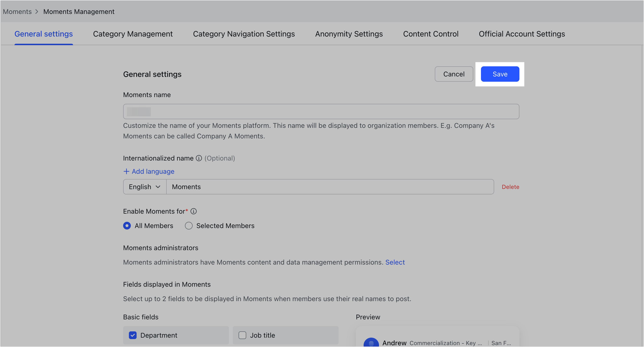Screen dimensions: 644x347
Task: Open the General settings tab
Action: [44, 34]
